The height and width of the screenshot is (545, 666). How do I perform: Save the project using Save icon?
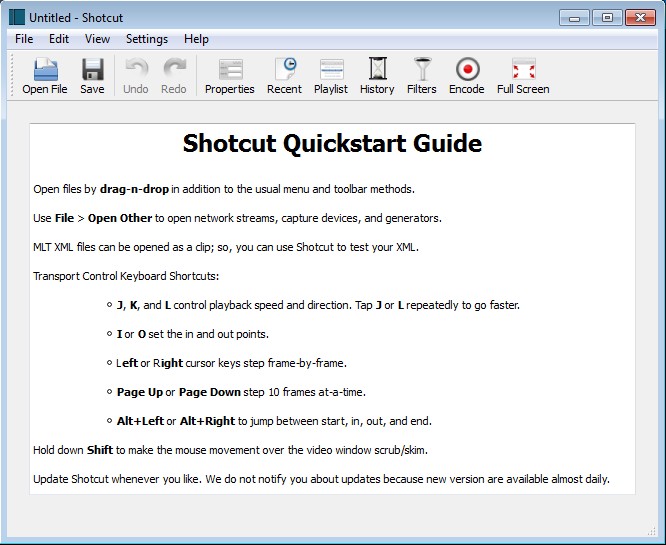tap(92, 76)
